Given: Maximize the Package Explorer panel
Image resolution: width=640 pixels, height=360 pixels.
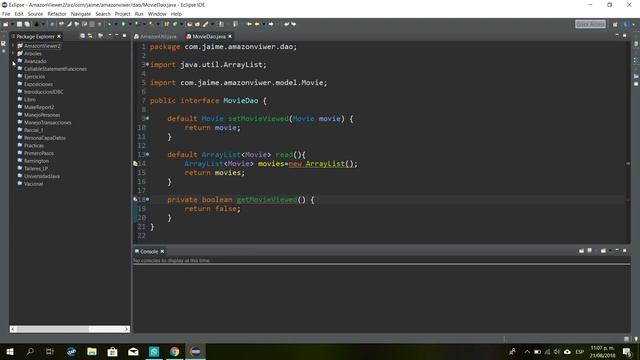Looking at the screenshot, I should 124,36.
